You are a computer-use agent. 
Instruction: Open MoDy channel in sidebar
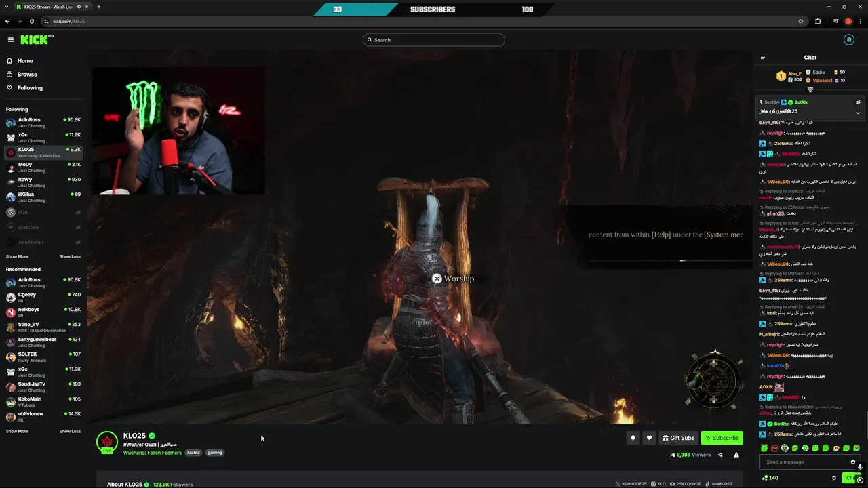pos(43,167)
